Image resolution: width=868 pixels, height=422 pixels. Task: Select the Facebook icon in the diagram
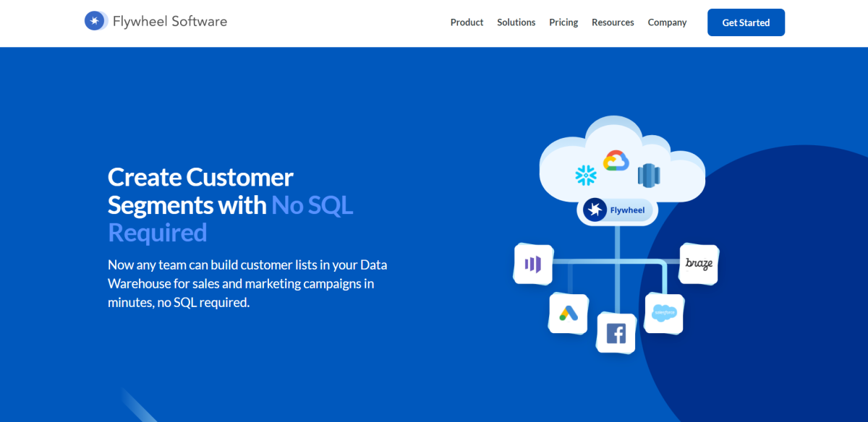click(616, 334)
